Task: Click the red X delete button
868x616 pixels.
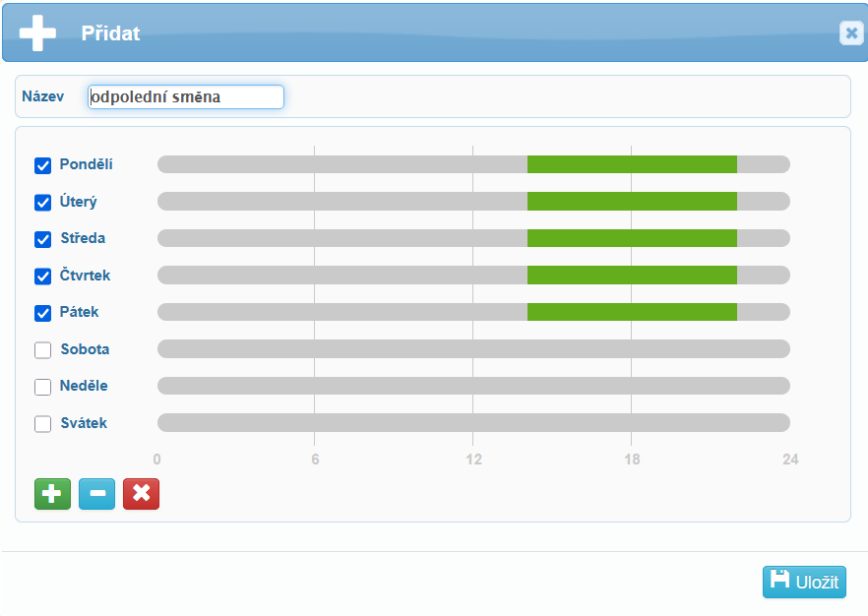Action: (141, 494)
